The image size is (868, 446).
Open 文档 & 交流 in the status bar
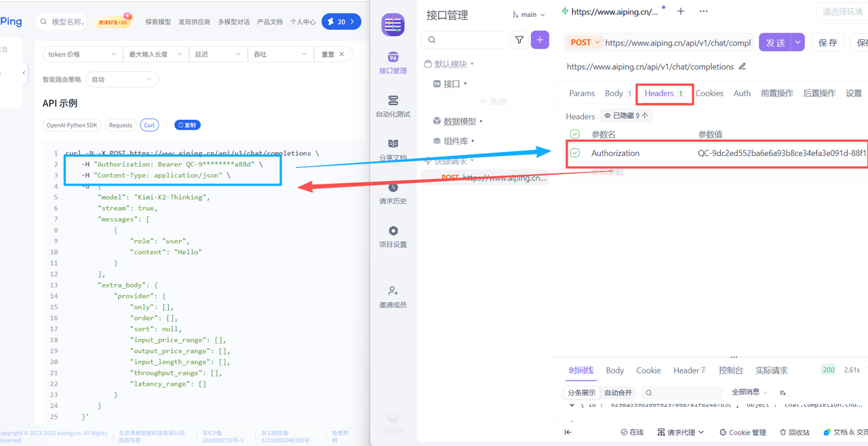point(845,432)
